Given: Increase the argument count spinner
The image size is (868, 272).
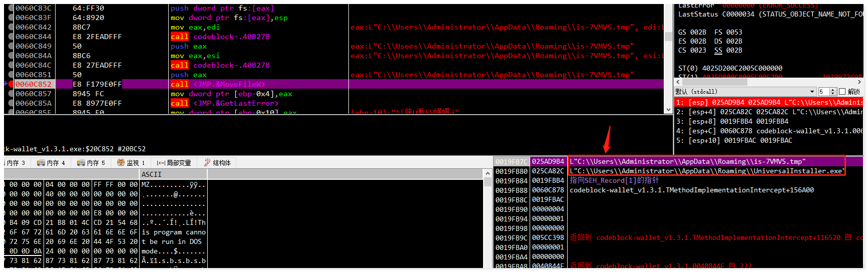Looking at the screenshot, I should (x=833, y=90).
